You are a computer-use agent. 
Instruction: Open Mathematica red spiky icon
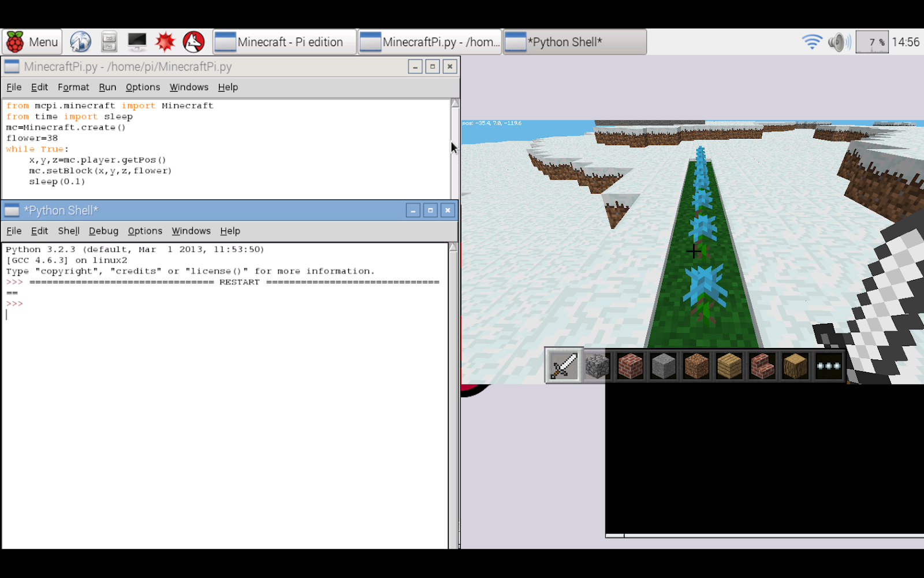click(165, 42)
